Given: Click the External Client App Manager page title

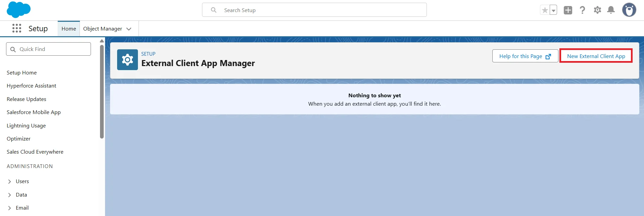Looking at the screenshot, I should pos(198,63).
